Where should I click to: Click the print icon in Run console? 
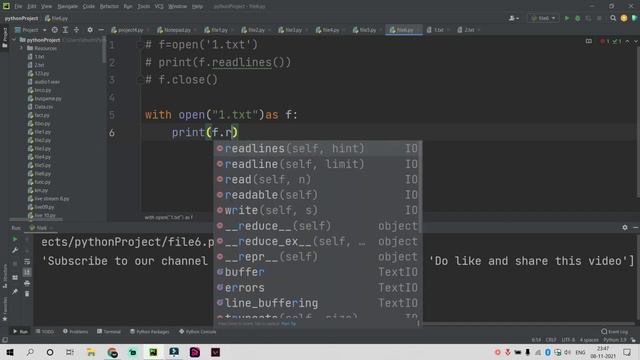click(x=27, y=283)
